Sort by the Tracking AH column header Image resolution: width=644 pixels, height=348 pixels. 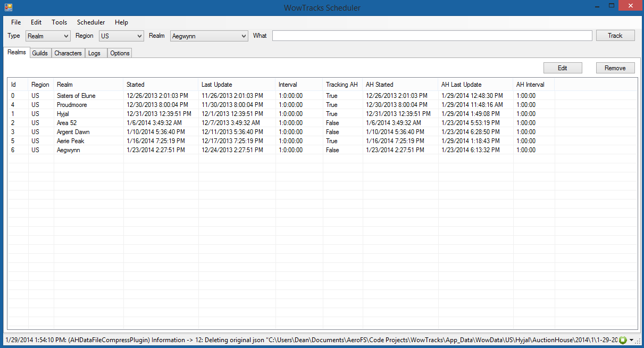[x=343, y=85]
